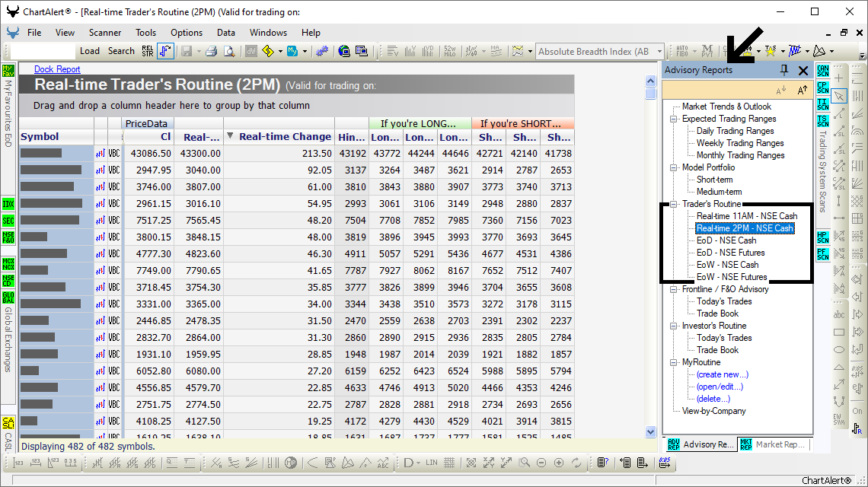Click the symbol search input field
This screenshot has height=487, width=868.
(x=43, y=52)
